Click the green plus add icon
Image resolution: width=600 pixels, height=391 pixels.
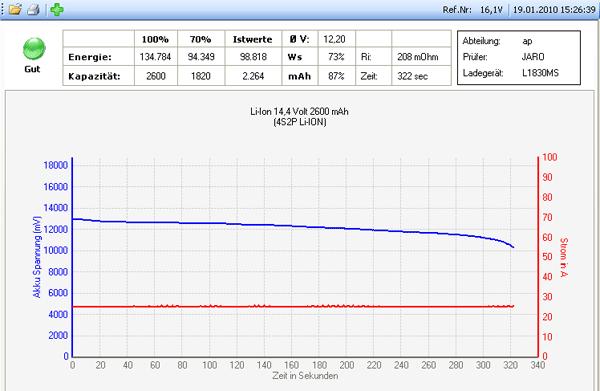pyautogui.click(x=57, y=9)
